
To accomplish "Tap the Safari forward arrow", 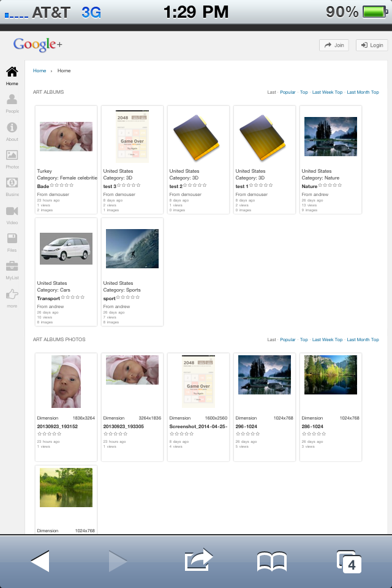I will pos(118,561).
